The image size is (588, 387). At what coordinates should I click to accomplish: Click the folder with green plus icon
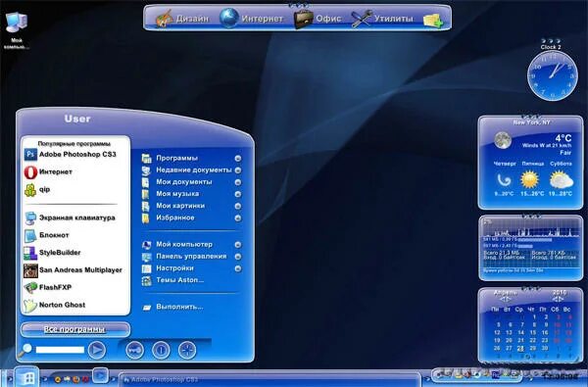pyautogui.click(x=433, y=21)
